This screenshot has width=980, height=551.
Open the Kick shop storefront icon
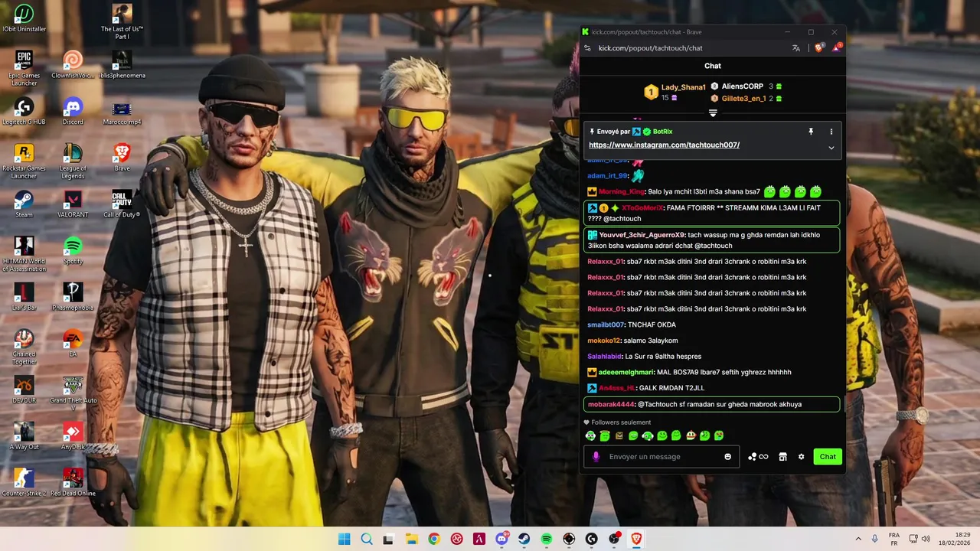pos(782,456)
